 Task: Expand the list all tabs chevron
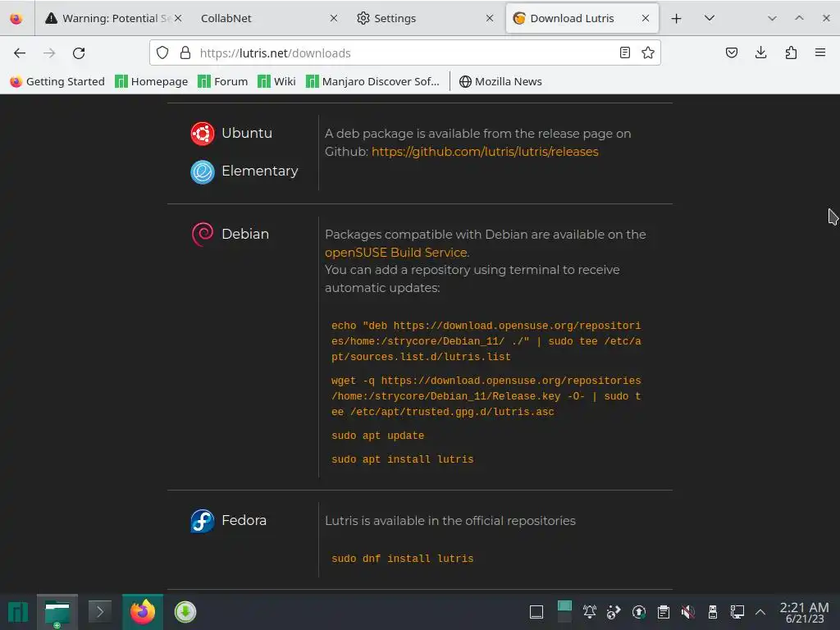coord(710,18)
